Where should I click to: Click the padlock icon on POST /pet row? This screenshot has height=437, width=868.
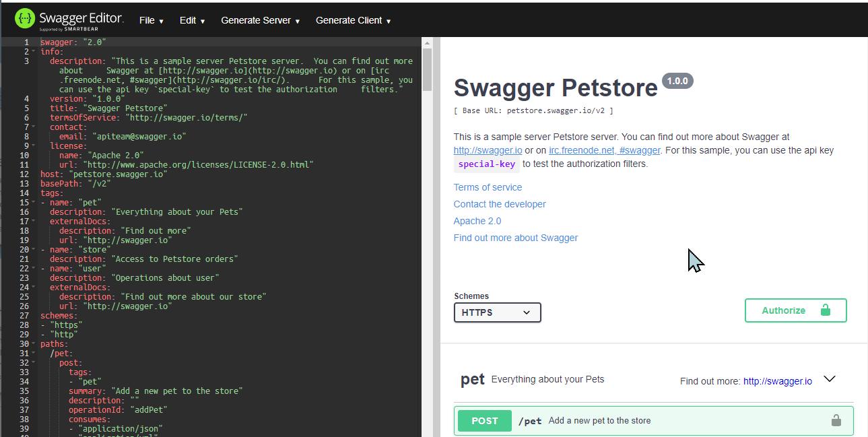coord(836,421)
